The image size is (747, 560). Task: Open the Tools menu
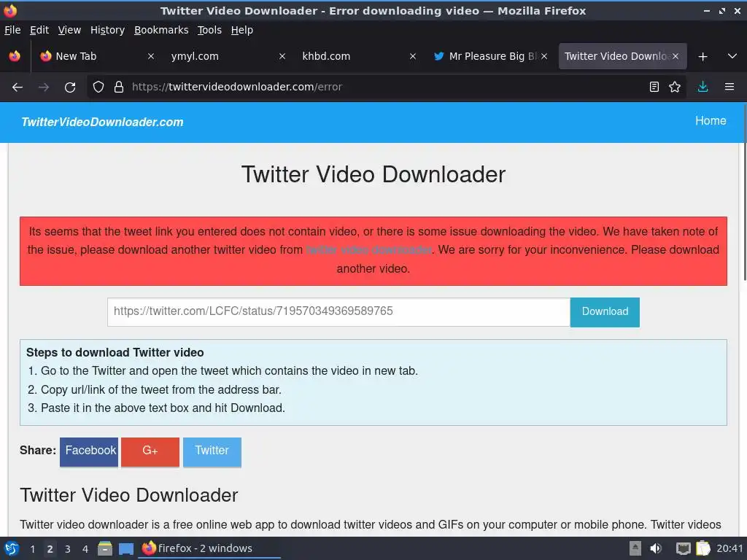(209, 30)
